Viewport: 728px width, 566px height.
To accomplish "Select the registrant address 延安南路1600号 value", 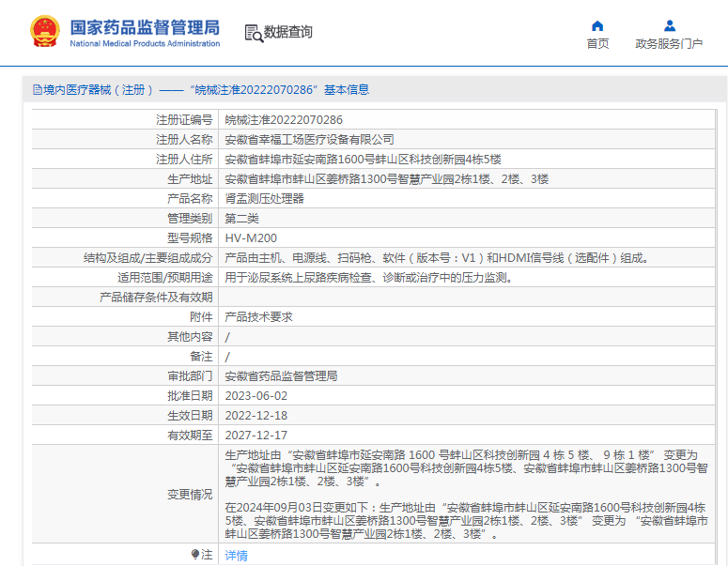I will coord(364,160).
